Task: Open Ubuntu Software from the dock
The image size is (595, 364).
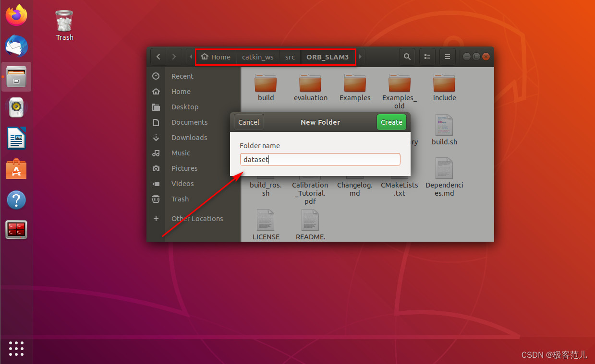Action: click(x=16, y=169)
